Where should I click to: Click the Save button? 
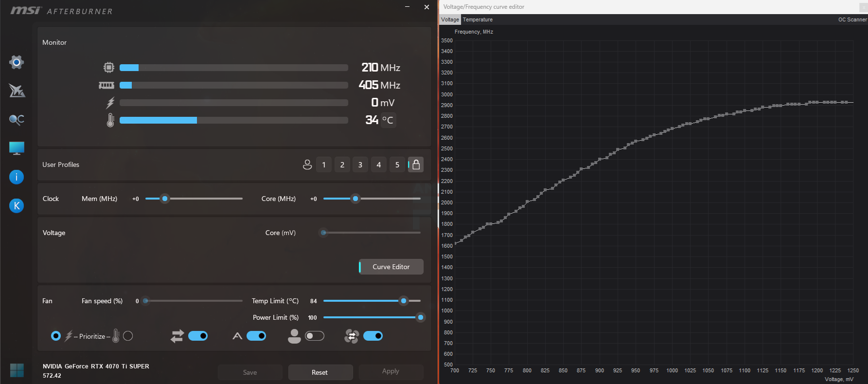click(250, 372)
